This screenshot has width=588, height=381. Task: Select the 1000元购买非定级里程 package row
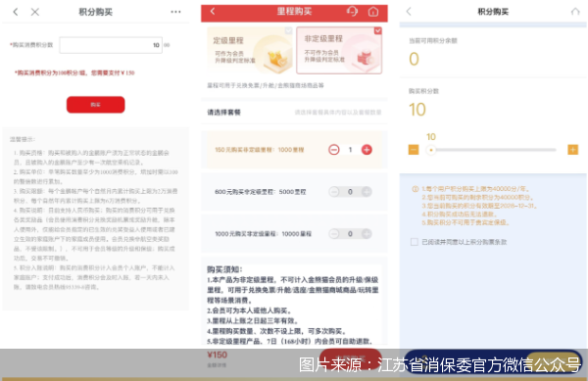point(294,234)
